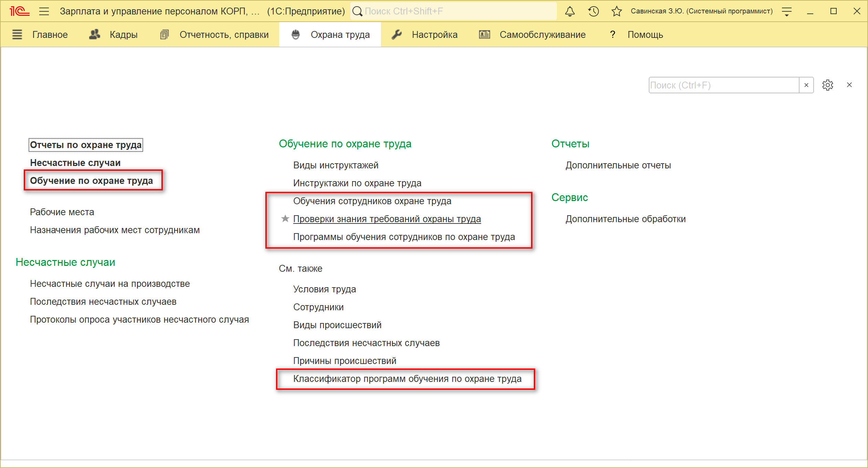Clear the section search field
The image size is (868, 468).
[x=806, y=85]
